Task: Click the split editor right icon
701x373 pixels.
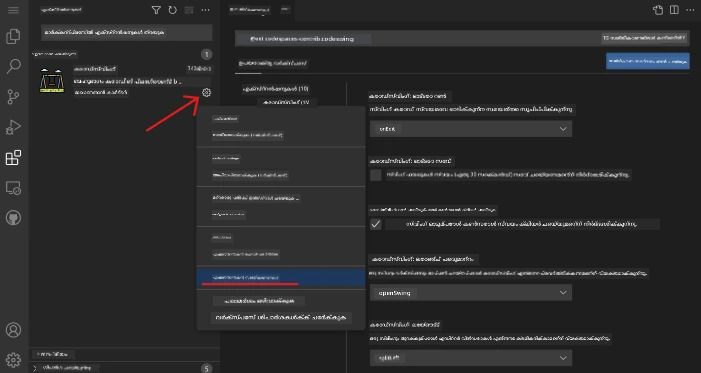Action: (x=674, y=10)
